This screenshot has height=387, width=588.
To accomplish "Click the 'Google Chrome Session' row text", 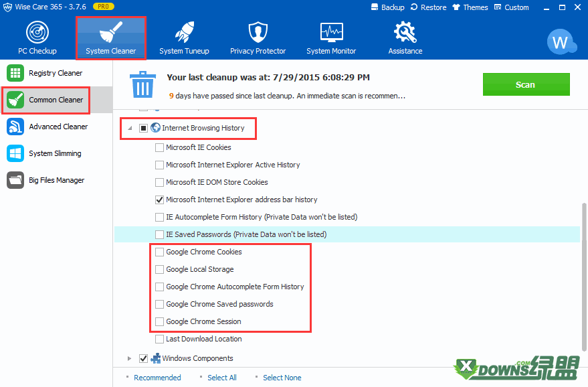I will (x=203, y=321).
